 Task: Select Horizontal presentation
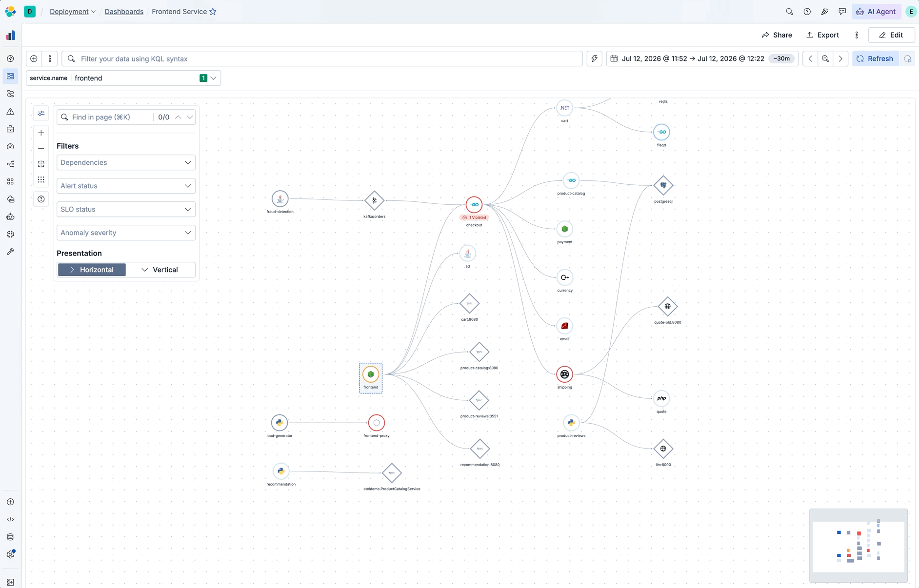click(92, 270)
